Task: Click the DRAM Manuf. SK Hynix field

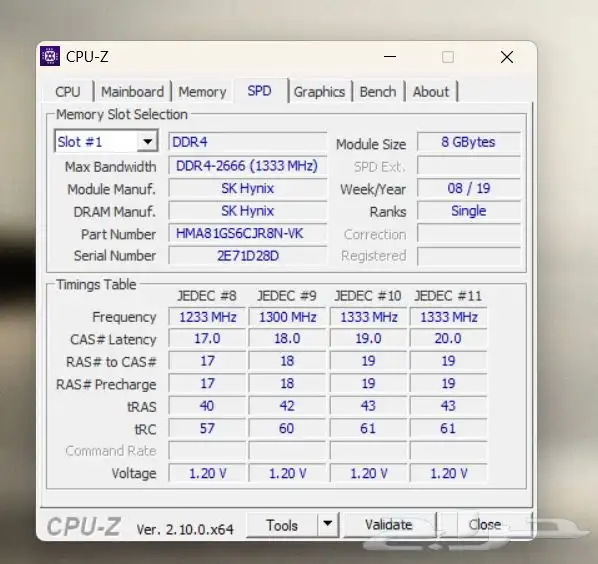Action: coord(248,211)
